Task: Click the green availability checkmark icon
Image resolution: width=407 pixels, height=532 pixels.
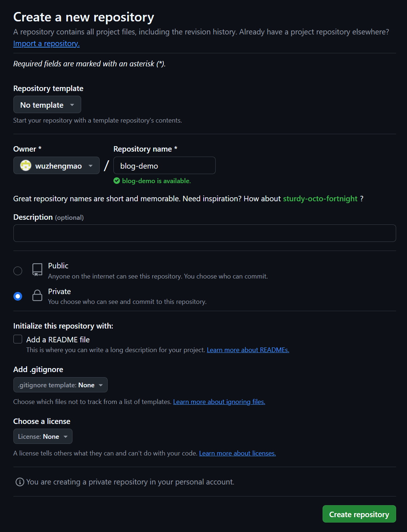Action: [117, 181]
